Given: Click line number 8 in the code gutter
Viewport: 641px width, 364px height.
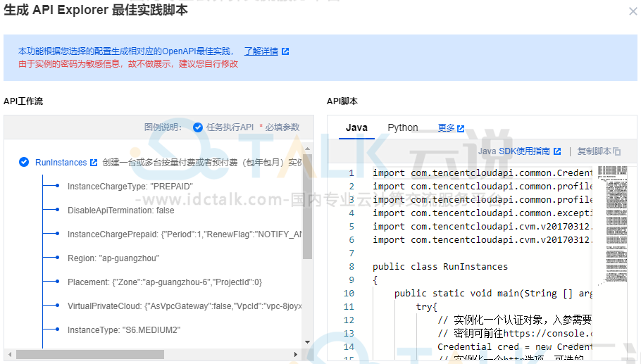Looking at the screenshot, I should 351,267.
